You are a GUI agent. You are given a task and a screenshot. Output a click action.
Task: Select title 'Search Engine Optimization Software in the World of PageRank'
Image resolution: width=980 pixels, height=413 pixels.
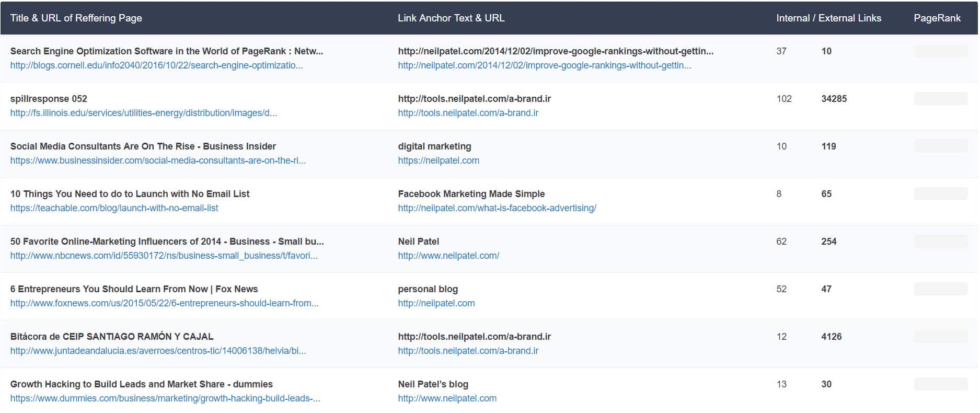[x=167, y=51]
